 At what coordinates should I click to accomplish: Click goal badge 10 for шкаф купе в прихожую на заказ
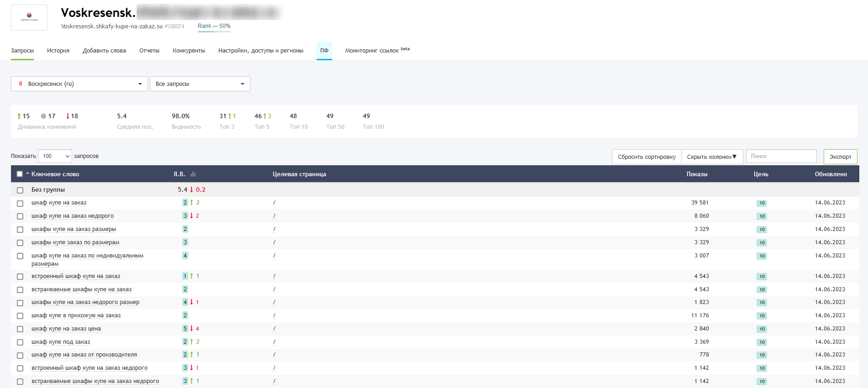[x=762, y=316]
